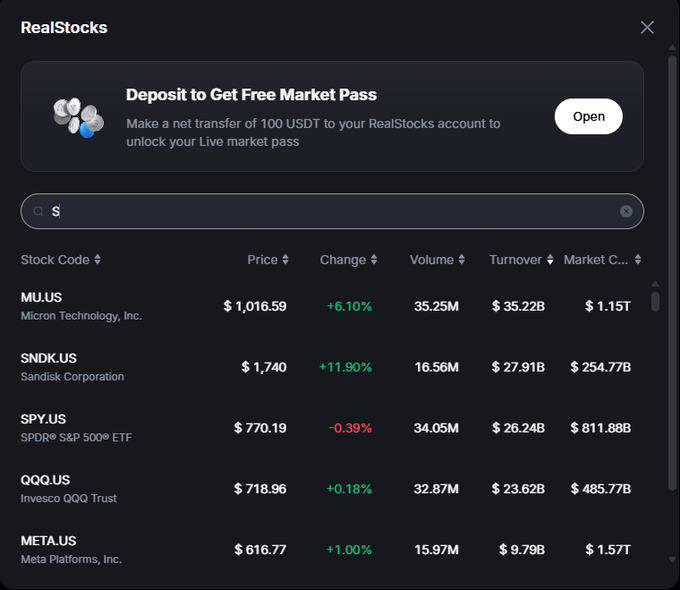This screenshot has height=590, width=680.
Task: Click the search magnifier icon
Action: pyautogui.click(x=39, y=211)
